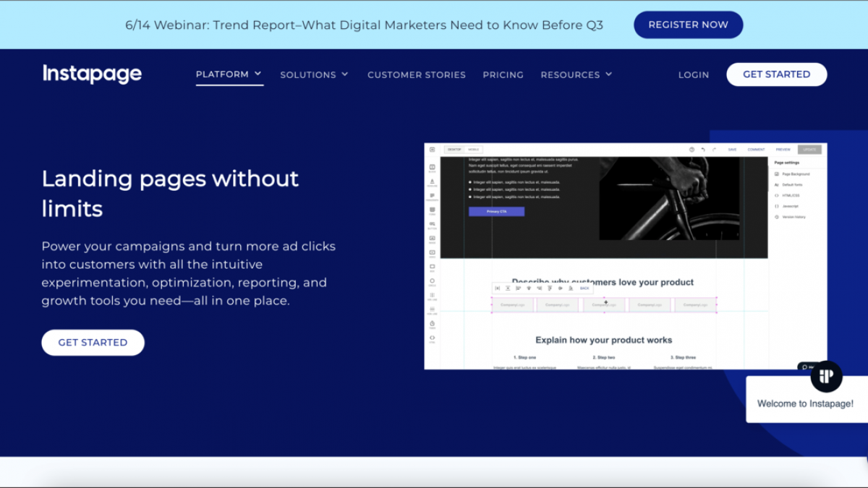Click Get Started below the hero paragraph
Viewport: 868px width, 488px height.
pyautogui.click(x=93, y=343)
